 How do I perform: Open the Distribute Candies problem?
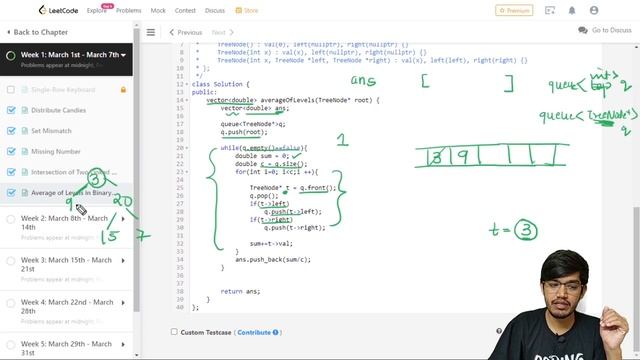(x=58, y=110)
